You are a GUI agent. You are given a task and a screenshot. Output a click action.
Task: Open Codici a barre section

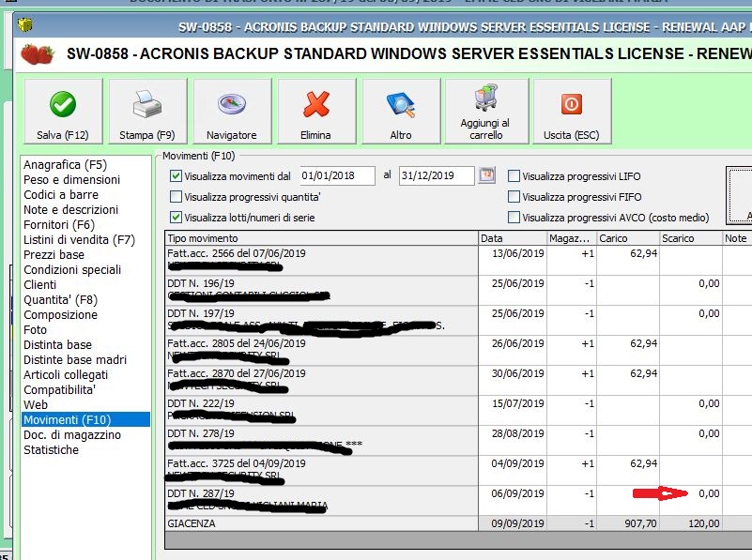click(x=61, y=194)
